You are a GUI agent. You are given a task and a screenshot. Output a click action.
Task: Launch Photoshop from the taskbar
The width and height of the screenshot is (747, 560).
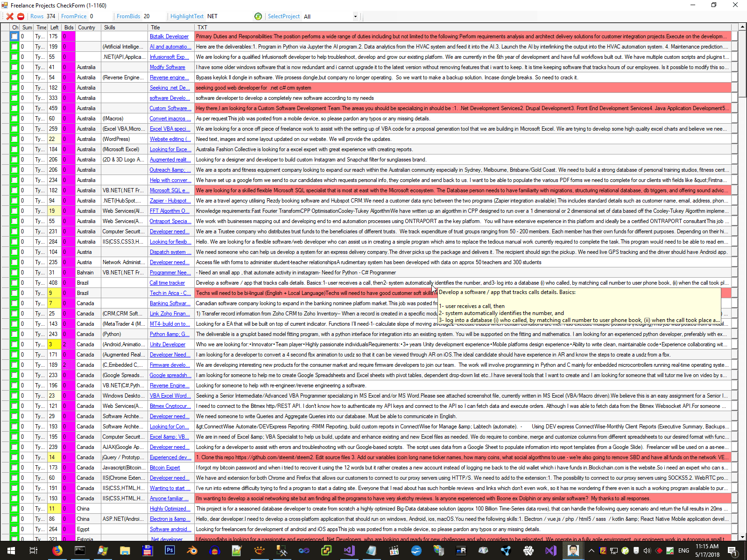[x=169, y=551]
